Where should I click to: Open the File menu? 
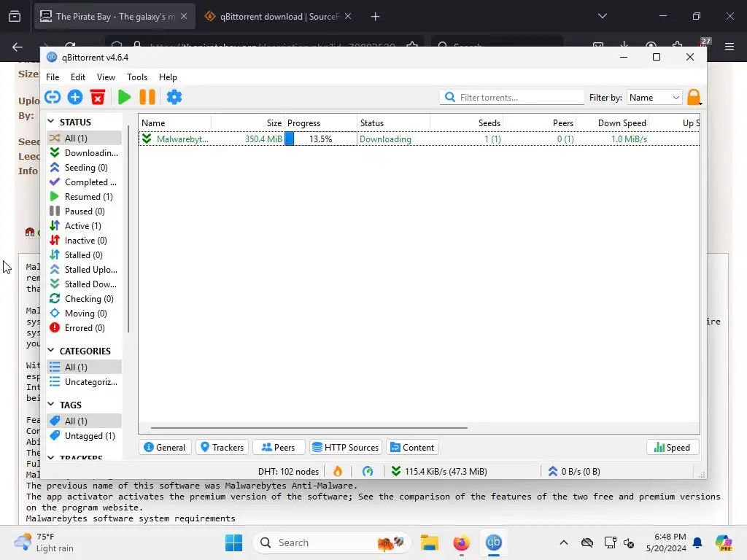[53, 77]
